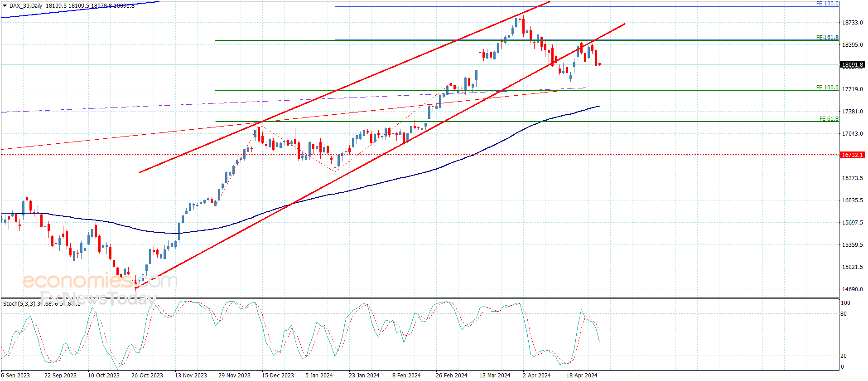
Task: Click price axis value 18395.0
Action: [x=852, y=45]
